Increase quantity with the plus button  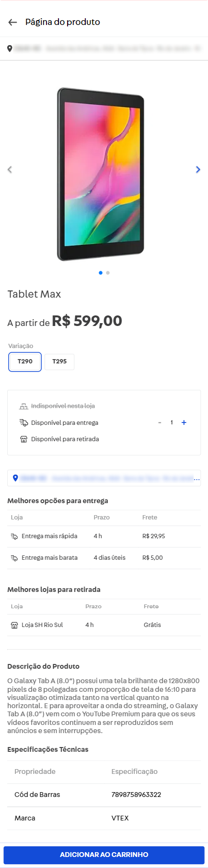pos(184,422)
